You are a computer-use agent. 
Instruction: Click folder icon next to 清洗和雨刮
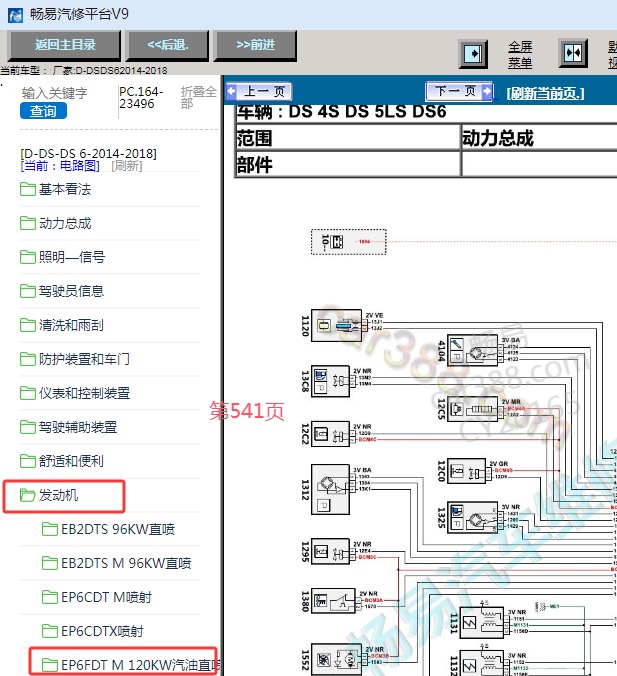coord(28,325)
